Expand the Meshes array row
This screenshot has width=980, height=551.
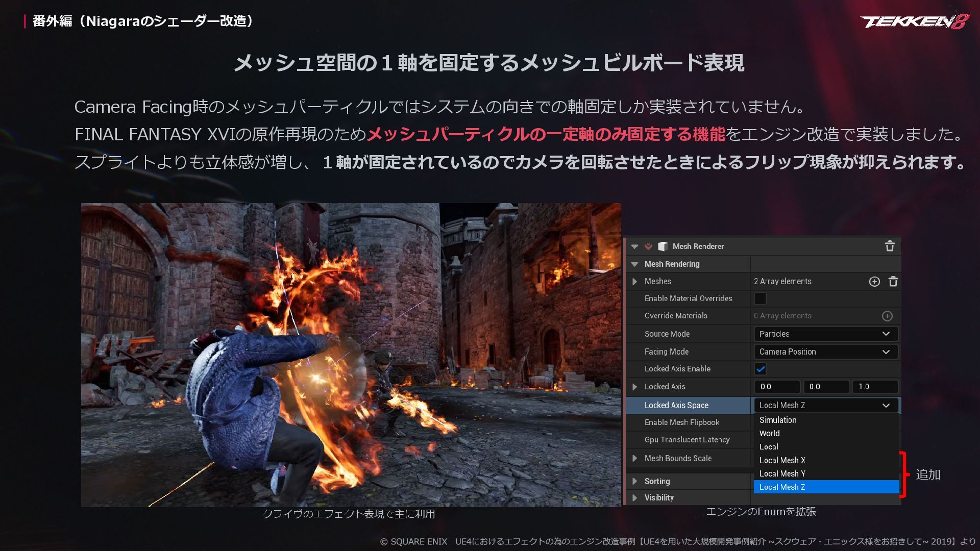[x=634, y=282]
